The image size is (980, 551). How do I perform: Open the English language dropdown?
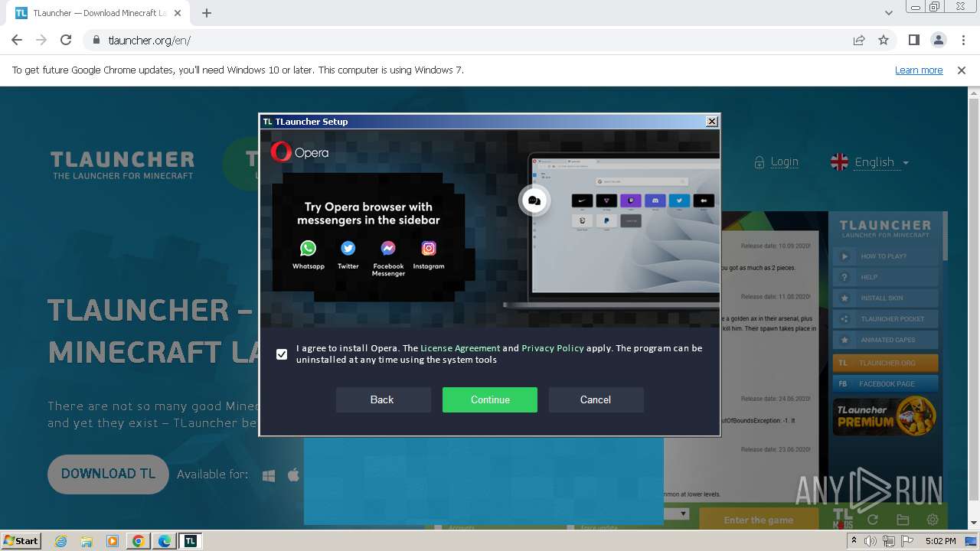tap(870, 162)
